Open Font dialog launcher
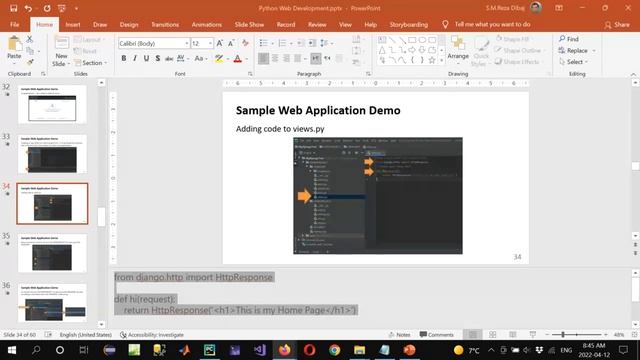 (x=250, y=74)
